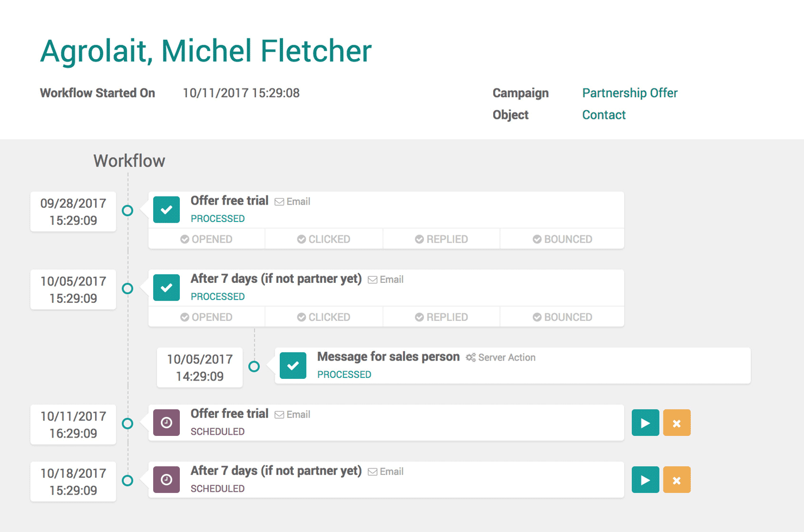This screenshot has height=532, width=804.
Task: Select the email icon beside Offer free trial
Action: point(280,201)
